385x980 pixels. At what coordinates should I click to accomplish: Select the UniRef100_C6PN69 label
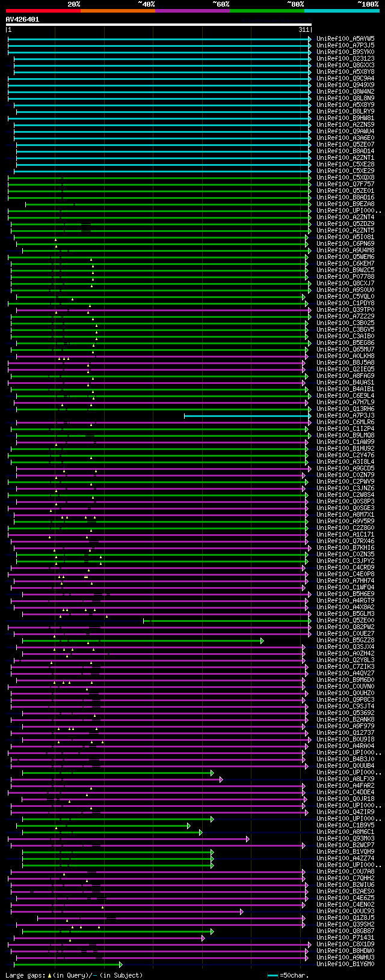click(x=345, y=243)
